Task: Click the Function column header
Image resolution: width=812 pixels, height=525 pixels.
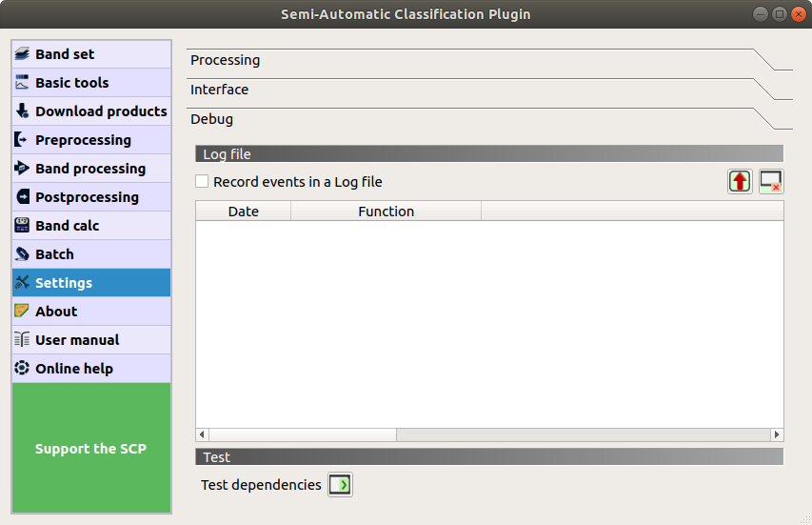Action: point(386,212)
